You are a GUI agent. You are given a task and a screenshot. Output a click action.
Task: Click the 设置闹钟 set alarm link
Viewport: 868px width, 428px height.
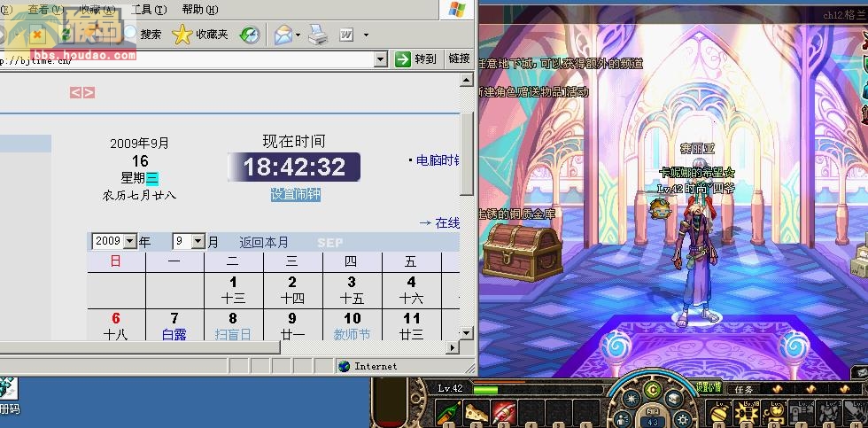click(296, 194)
